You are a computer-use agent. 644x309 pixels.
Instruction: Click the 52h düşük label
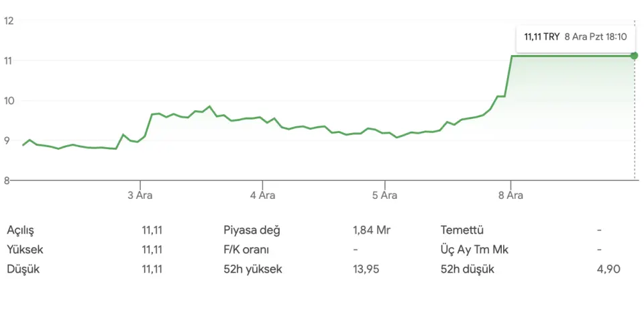pyautogui.click(x=468, y=269)
